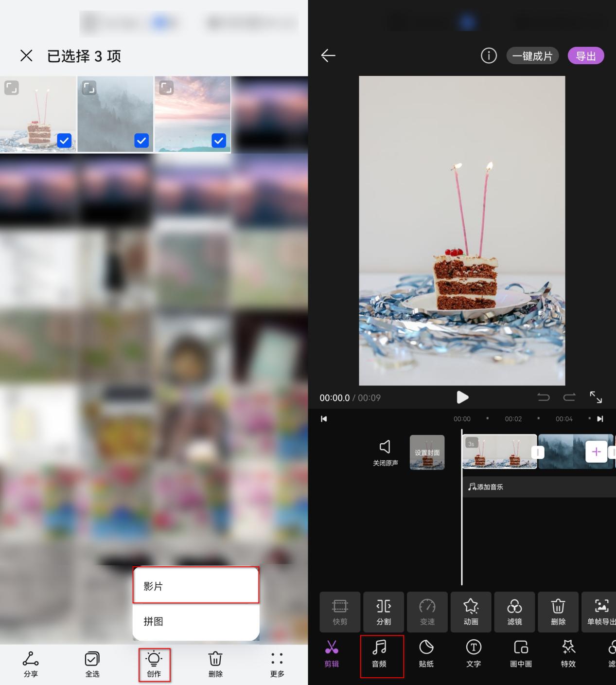Choose 影片 from the creation menu
The width and height of the screenshot is (616, 685).
195,586
